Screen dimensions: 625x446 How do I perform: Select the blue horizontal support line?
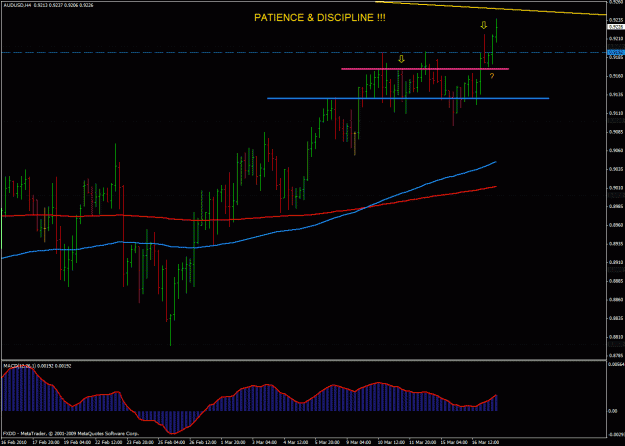(x=408, y=98)
